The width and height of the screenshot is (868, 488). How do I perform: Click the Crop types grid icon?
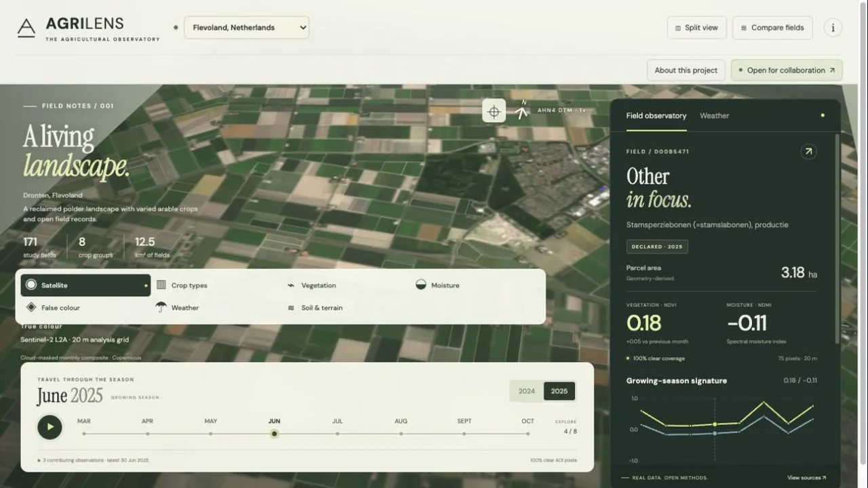tap(161, 285)
